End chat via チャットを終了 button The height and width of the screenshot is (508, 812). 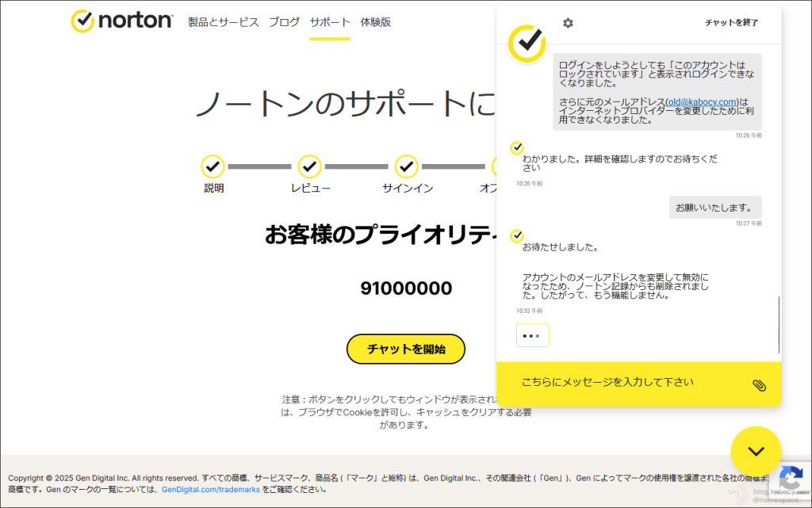pyautogui.click(x=731, y=23)
